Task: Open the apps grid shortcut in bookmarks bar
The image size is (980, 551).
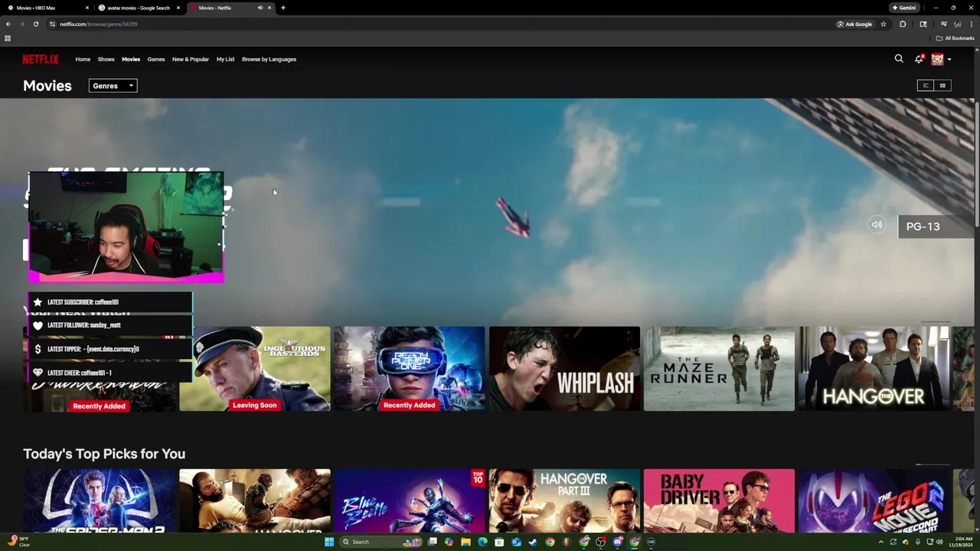Action: 8,38
